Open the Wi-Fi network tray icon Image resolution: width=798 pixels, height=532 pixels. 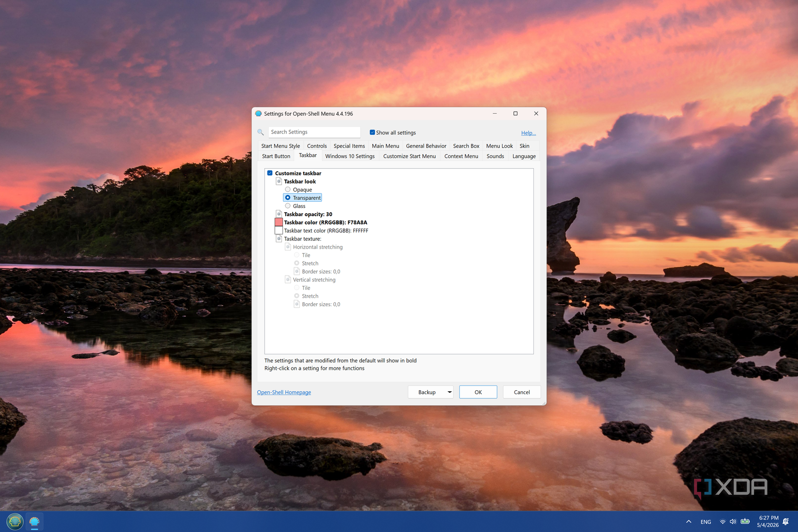[x=723, y=521]
